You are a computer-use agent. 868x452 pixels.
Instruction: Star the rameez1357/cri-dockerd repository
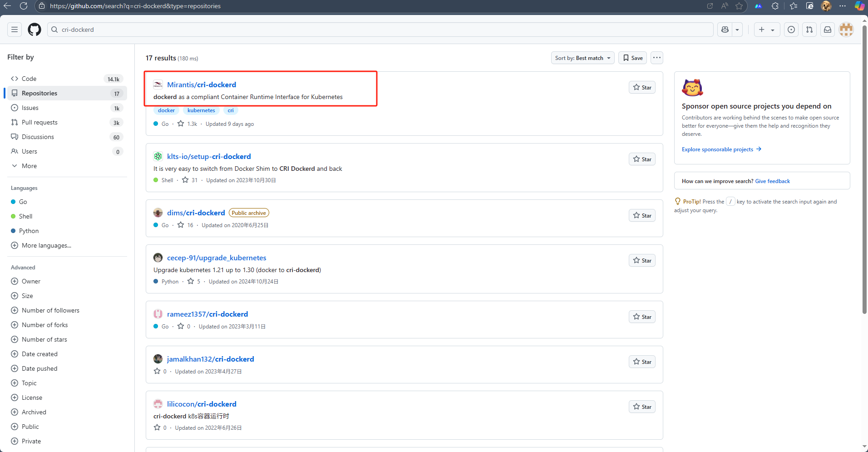642,317
